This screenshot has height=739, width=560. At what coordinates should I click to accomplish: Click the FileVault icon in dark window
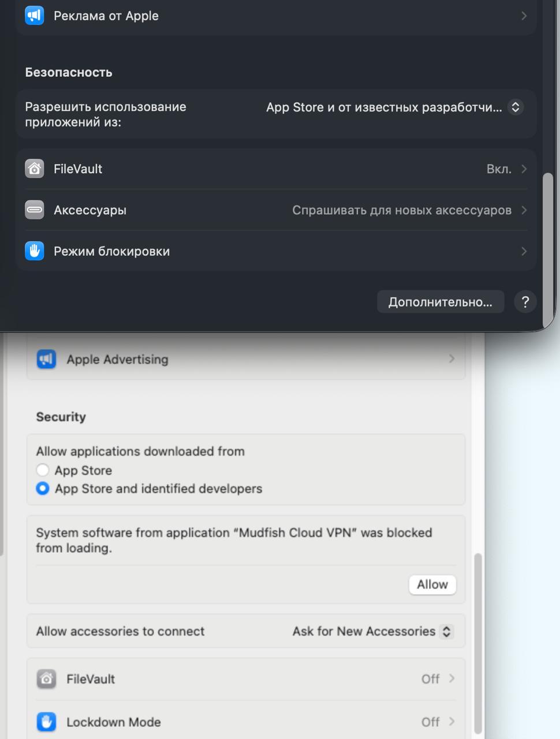(x=35, y=169)
